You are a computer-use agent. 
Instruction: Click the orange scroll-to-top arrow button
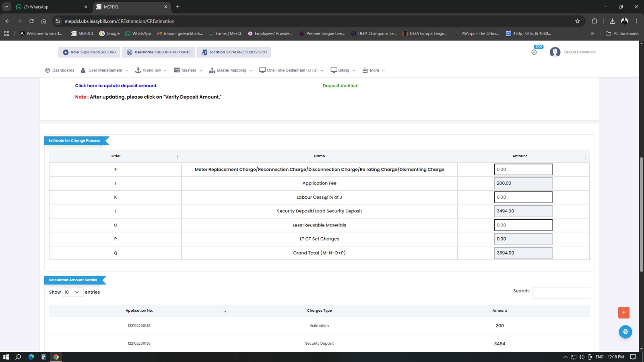click(x=623, y=313)
